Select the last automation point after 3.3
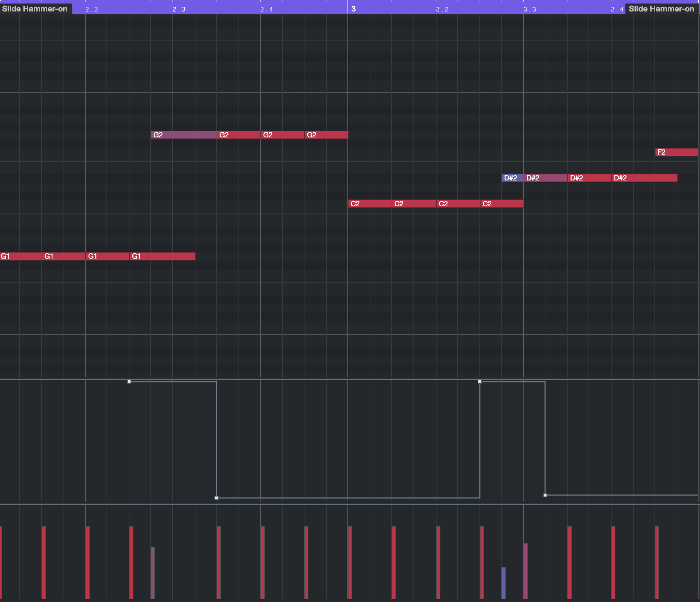 tap(545, 495)
